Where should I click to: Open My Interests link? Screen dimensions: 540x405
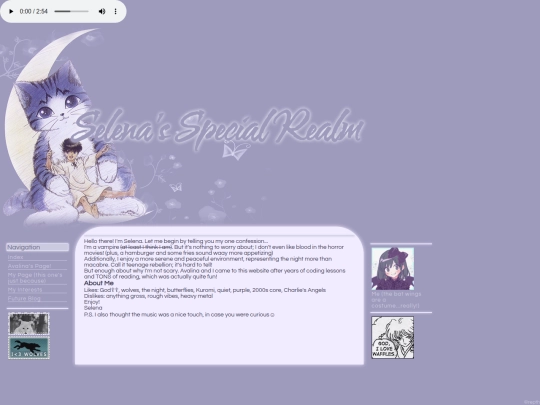[25, 290]
